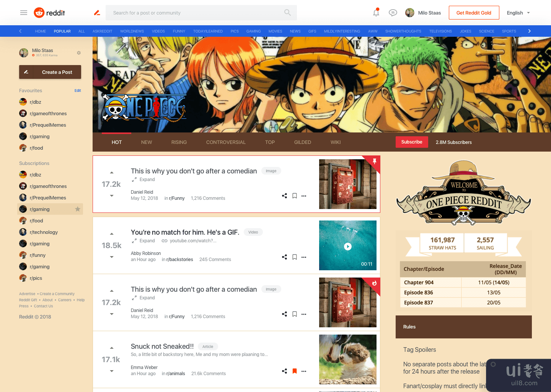The height and width of the screenshot is (392, 551).
Task: Expand the third comedian post from May 12
Action: 143,298
